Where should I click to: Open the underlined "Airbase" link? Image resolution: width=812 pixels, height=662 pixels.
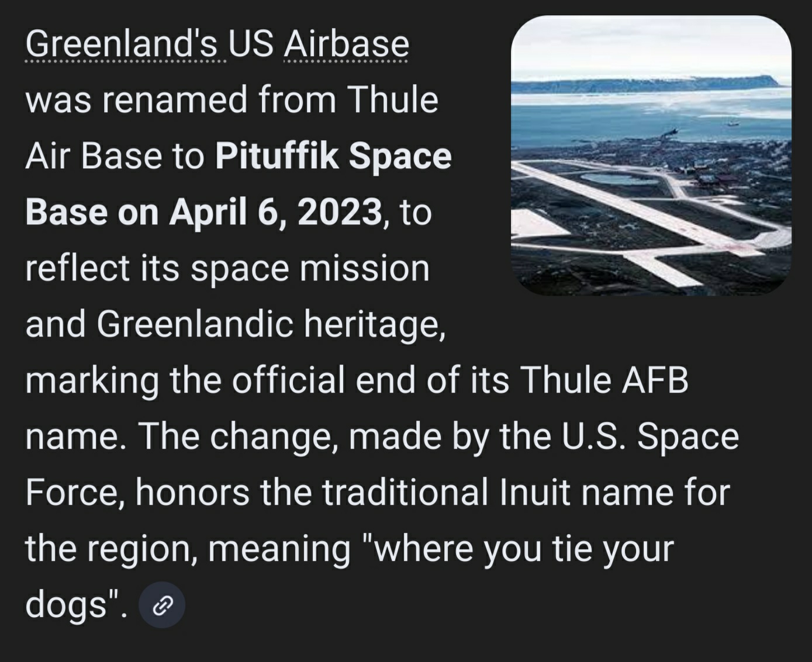coord(346,44)
